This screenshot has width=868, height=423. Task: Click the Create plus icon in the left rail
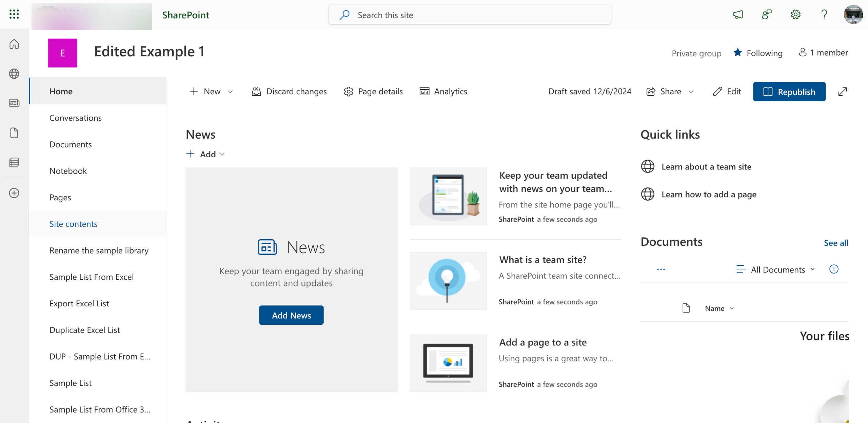click(14, 193)
